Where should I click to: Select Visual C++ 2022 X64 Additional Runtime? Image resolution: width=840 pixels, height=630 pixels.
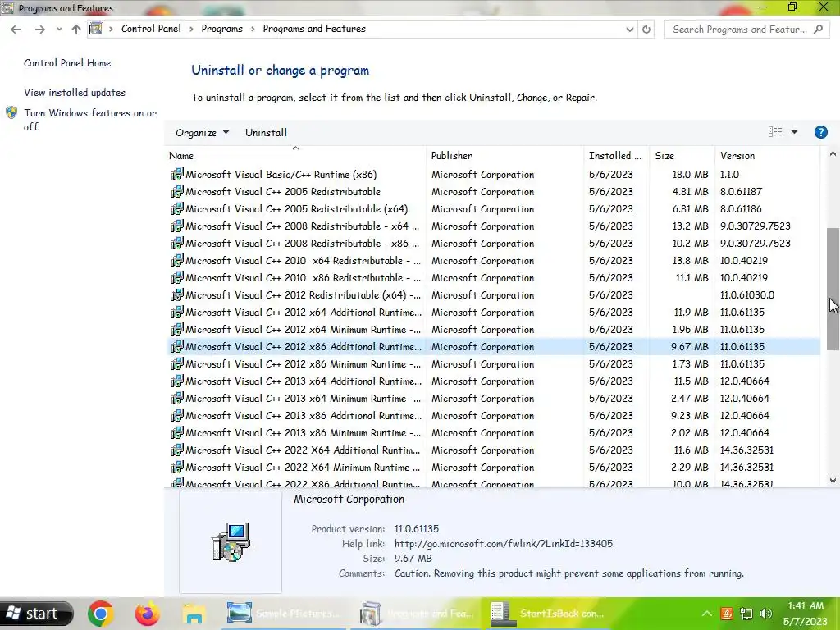pyautogui.click(x=493, y=450)
